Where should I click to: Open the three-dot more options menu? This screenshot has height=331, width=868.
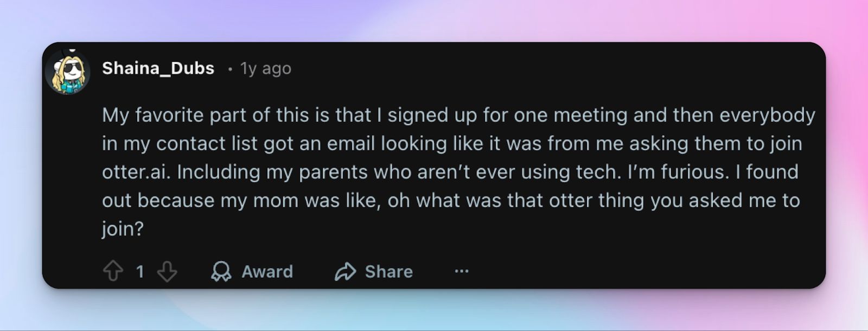462,271
